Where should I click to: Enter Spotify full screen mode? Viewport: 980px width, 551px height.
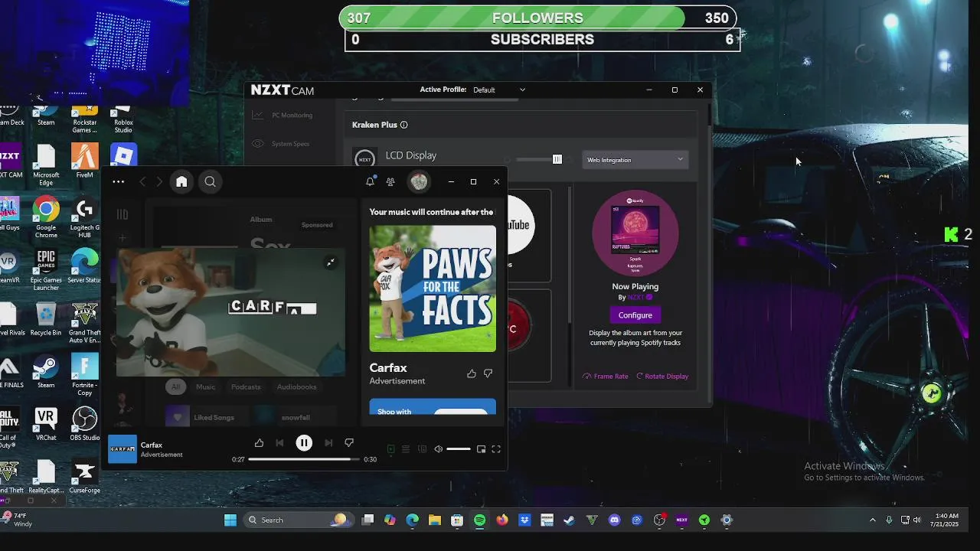pos(496,449)
